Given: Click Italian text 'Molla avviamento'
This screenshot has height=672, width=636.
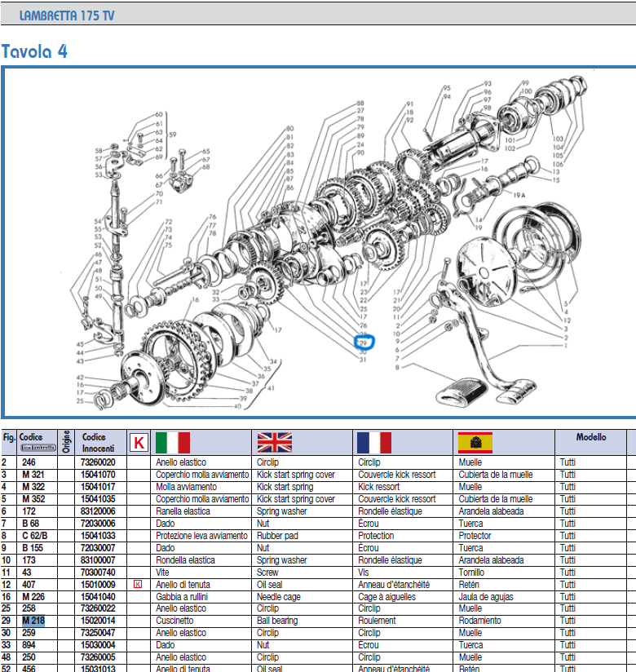Looking at the screenshot, I should point(186,487).
